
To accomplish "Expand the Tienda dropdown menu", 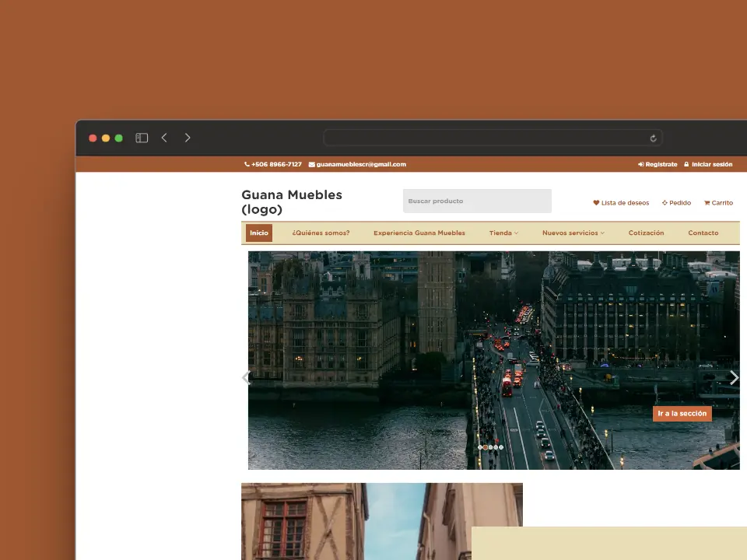I will pyautogui.click(x=503, y=233).
